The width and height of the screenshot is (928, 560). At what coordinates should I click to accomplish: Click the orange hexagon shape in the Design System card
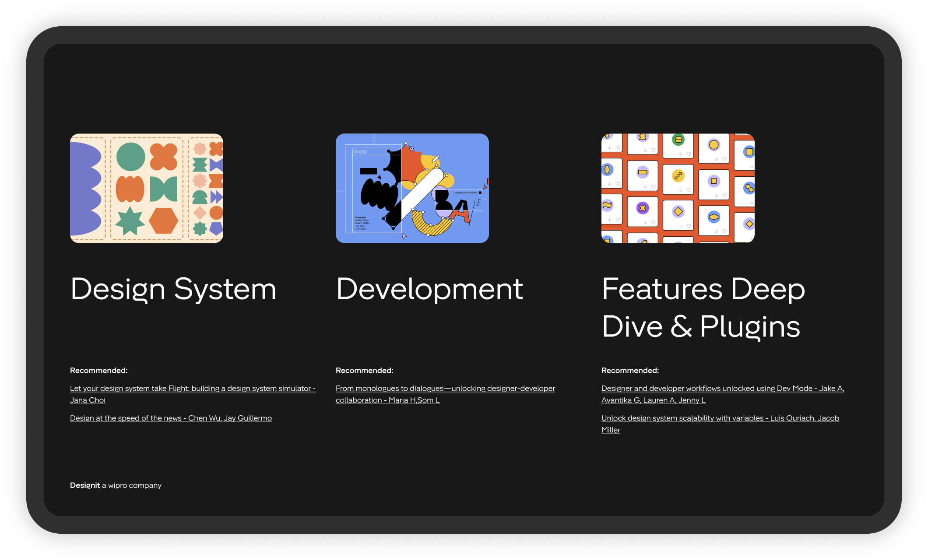coord(164,221)
